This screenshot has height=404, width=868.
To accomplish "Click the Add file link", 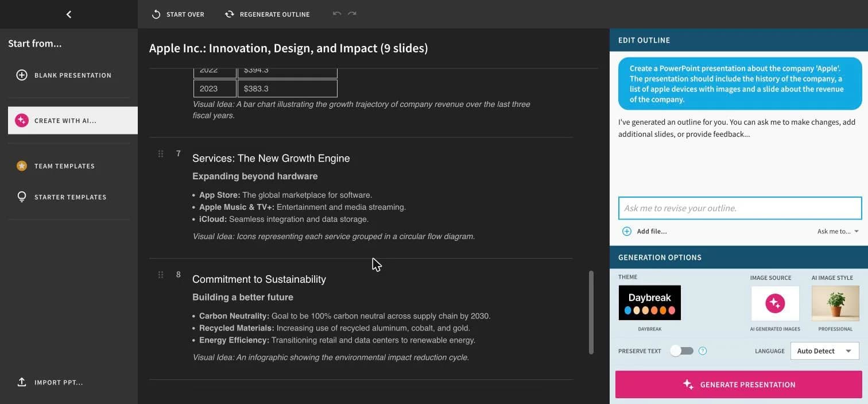I will [652, 232].
